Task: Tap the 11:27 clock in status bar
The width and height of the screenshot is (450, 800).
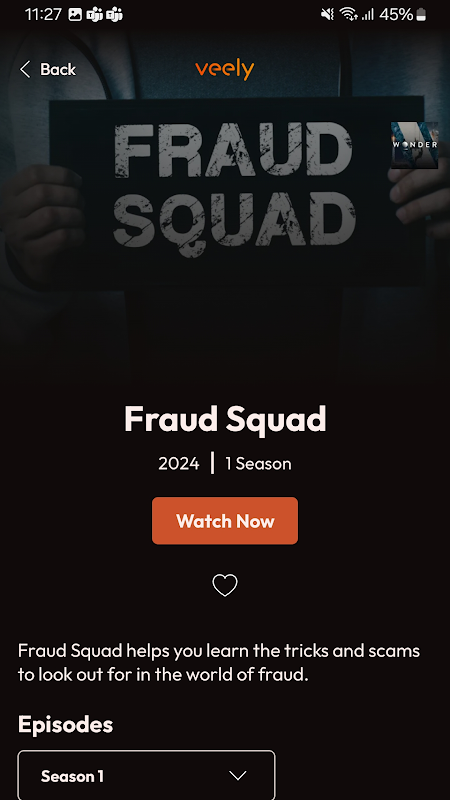Action: pyautogui.click(x=44, y=15)
